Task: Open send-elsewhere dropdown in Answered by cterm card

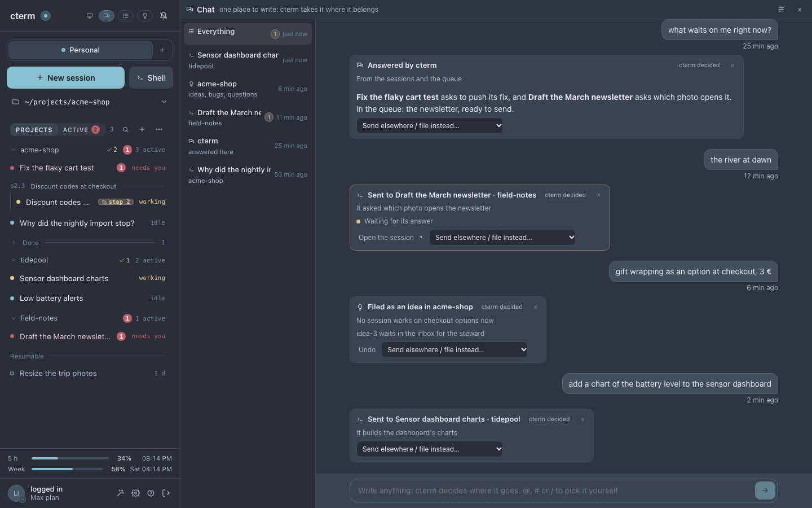Action: pos(430,126)
